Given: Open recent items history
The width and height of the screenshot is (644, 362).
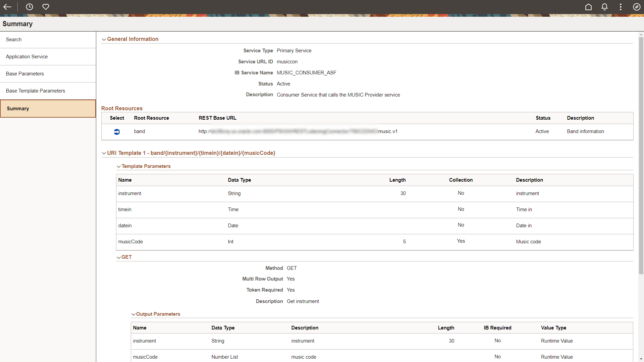Looking at the screenshot, I should tap(30, 7).
